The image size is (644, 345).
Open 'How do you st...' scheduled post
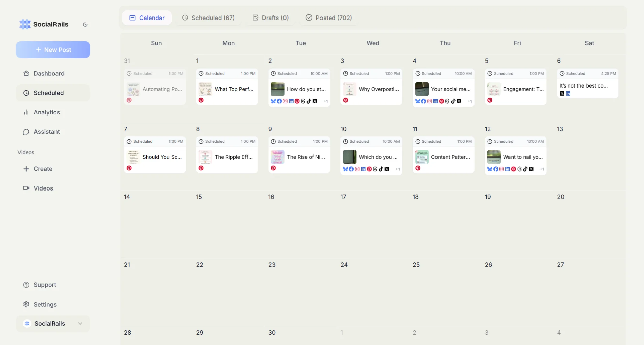pos(299,88)
